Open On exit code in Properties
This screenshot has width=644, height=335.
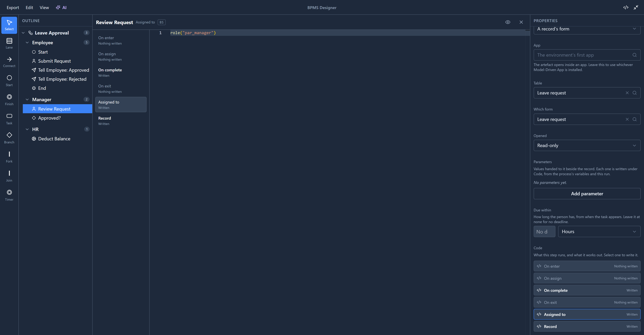pyautogui.click(x=587, y=302)
